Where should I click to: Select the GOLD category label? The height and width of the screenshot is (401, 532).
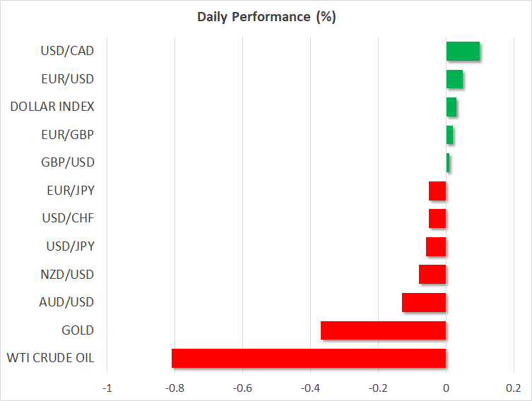[78, 330]
